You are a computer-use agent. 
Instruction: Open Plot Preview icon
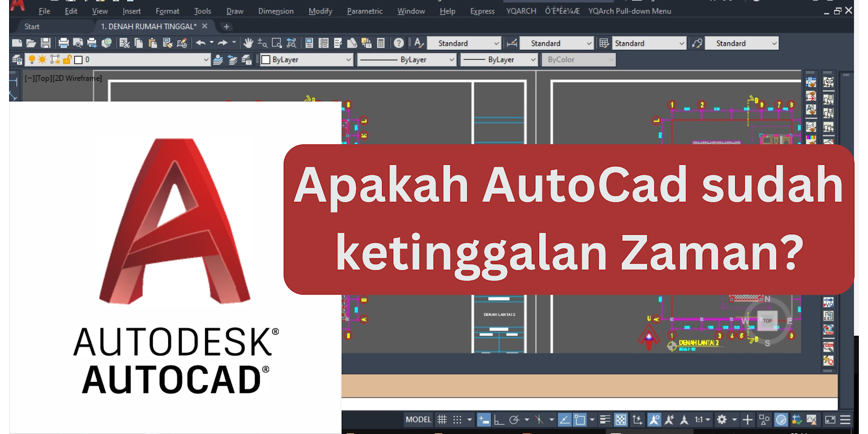pos(78,43)
